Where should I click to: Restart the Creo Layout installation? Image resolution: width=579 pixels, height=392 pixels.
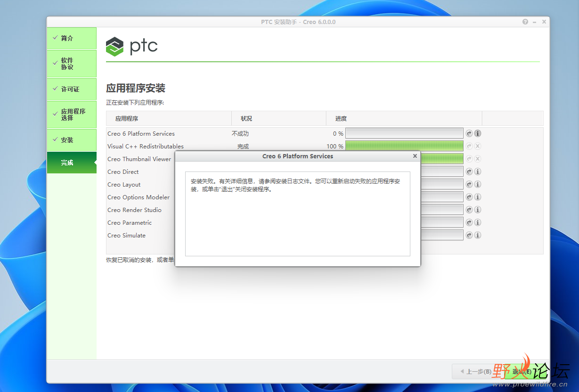point(469,184)
